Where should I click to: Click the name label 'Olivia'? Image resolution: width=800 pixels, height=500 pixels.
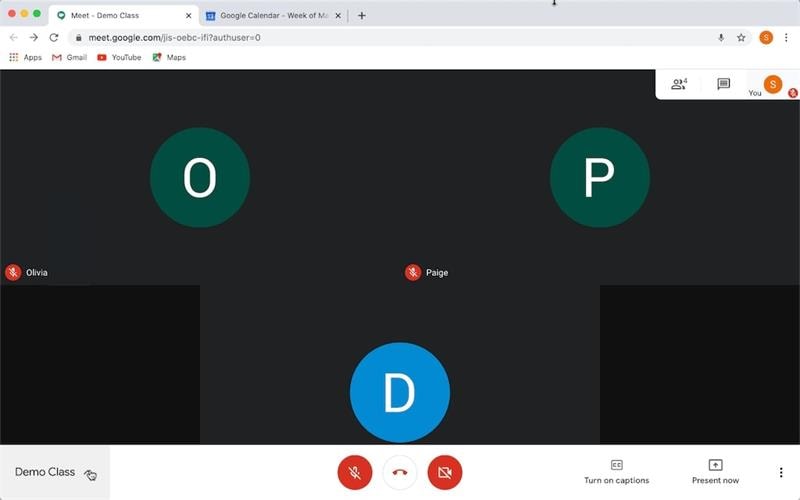point(37,272)
